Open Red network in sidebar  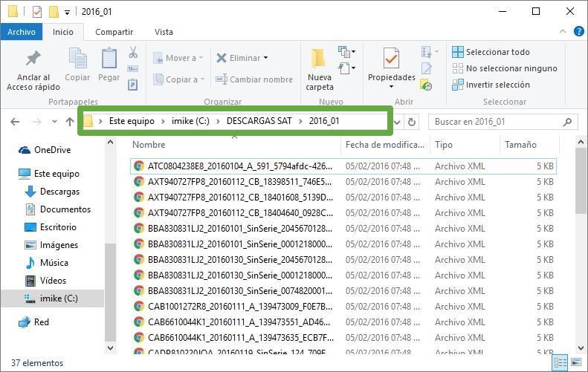[33, 322]
